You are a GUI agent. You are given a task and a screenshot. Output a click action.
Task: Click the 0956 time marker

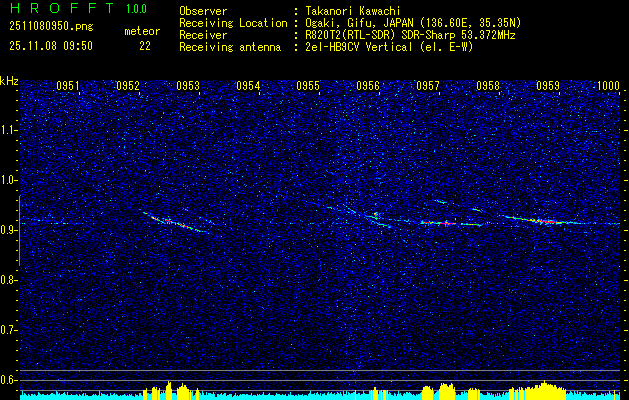368,86
